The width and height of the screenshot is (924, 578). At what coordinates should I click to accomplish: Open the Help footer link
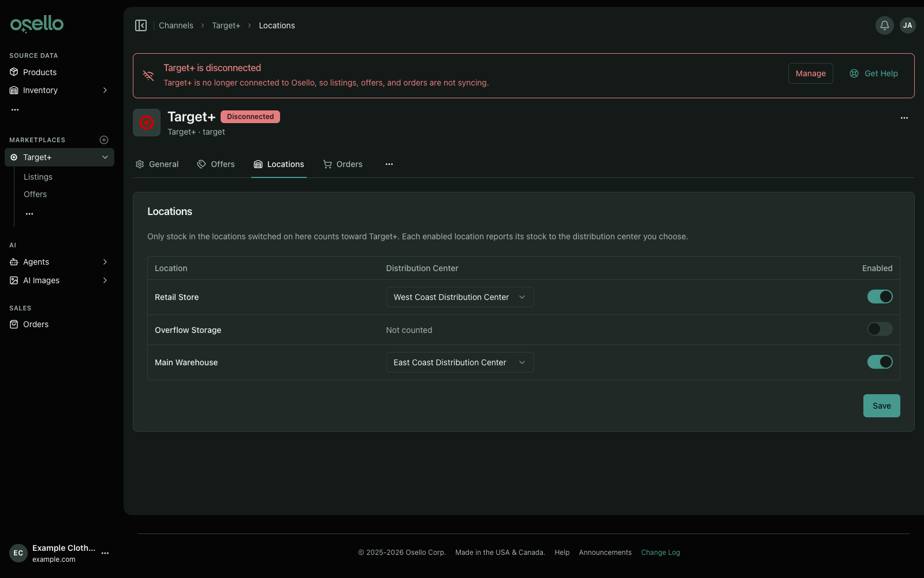point(562,553)
